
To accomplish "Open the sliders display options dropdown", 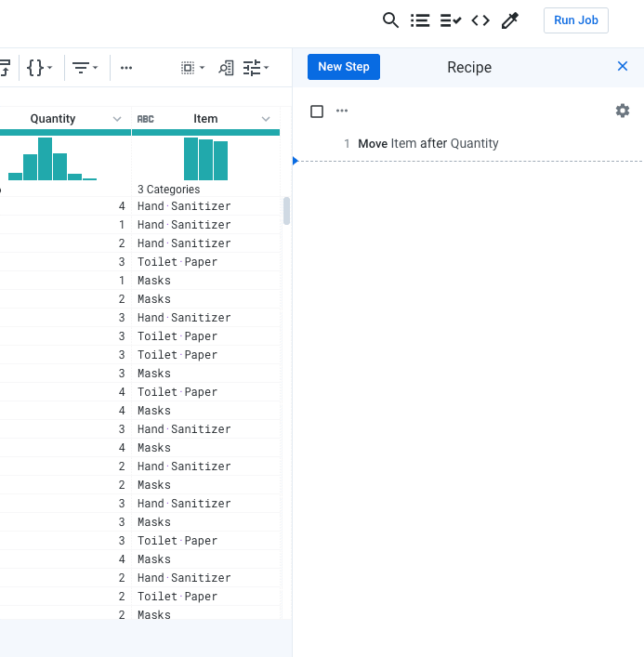I will [256, 68].
